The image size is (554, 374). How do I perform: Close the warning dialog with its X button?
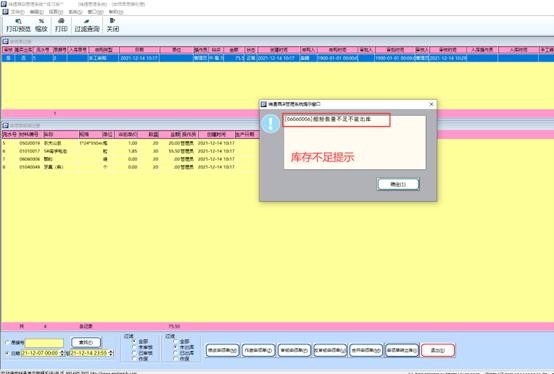431,104
